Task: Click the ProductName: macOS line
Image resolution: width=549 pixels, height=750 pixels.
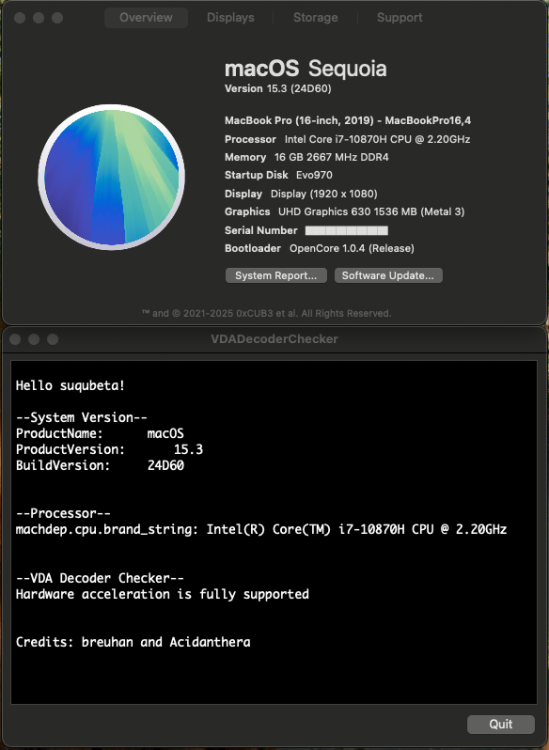Action: (99, 434)
